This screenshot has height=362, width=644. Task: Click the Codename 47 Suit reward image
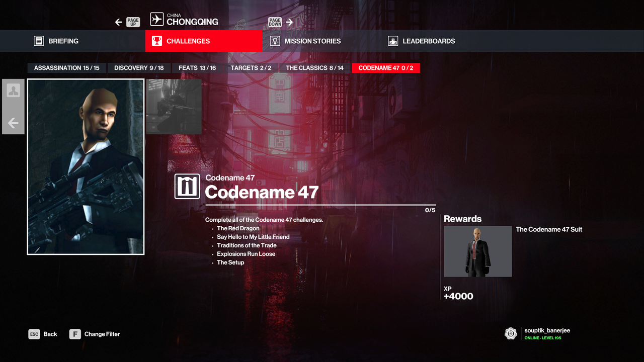pyautogui.click(x=478, y=251)
